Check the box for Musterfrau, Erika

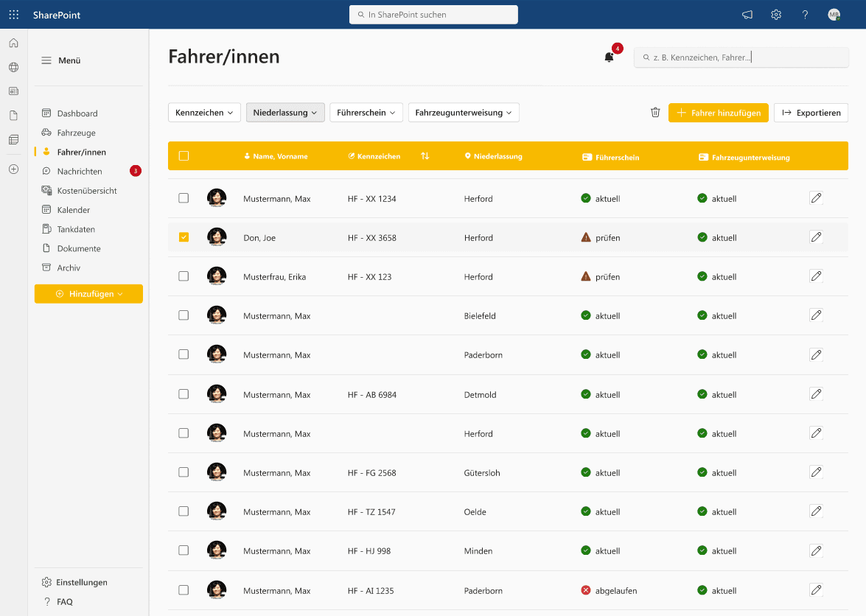click(184, 276)
